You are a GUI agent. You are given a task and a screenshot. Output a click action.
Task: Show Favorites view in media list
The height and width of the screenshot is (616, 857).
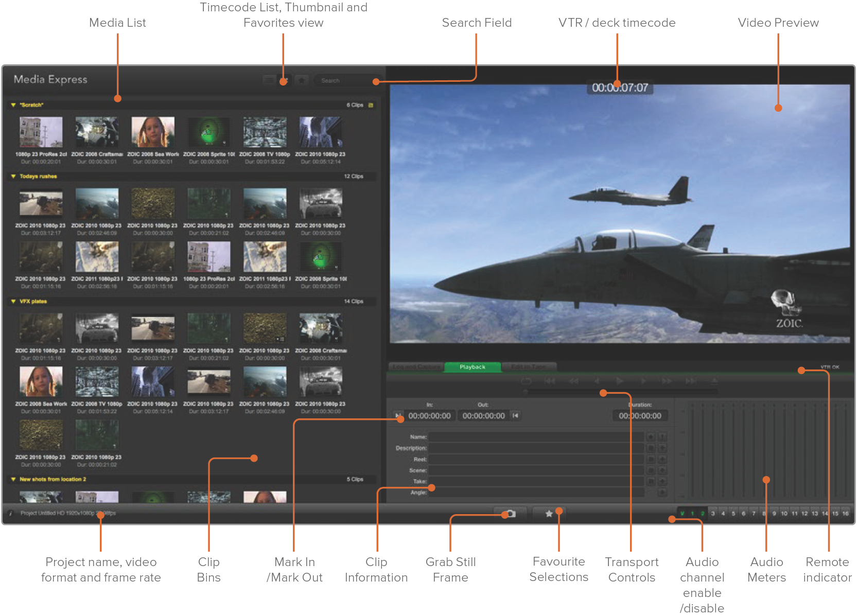click(x=302, y=80)
